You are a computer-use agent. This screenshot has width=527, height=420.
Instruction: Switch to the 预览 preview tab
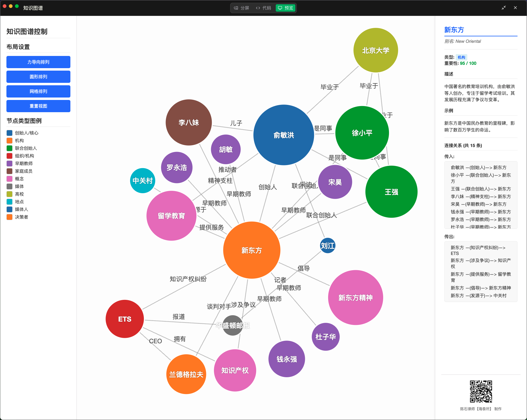click(286, 8)
